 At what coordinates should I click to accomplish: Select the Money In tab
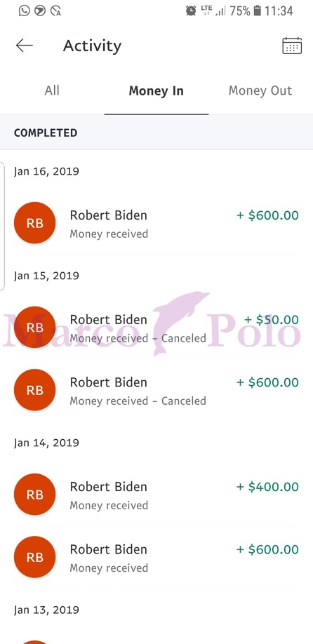[x=156, y=90]
